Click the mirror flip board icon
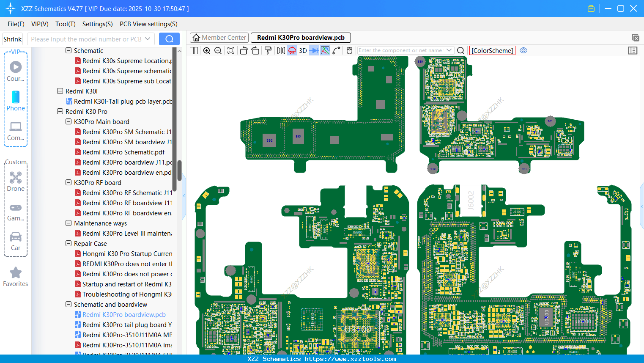 281,51
